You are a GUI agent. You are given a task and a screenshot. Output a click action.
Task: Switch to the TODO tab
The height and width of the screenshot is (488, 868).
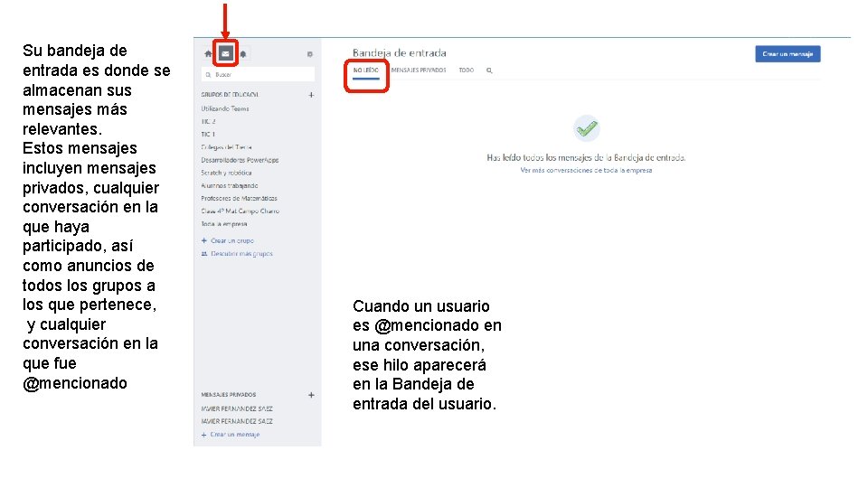467,70
